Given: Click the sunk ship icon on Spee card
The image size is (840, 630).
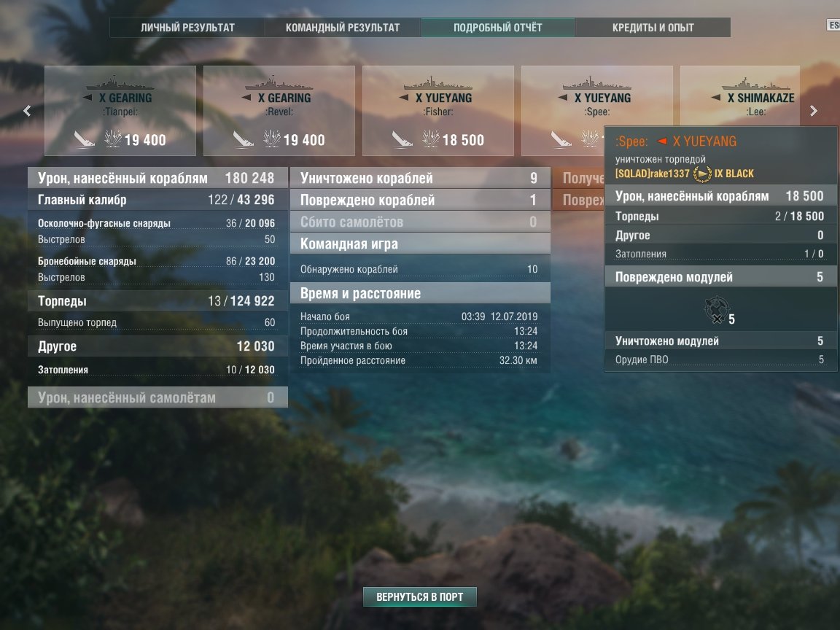Looking at the screenshot, I should (561, 139).
